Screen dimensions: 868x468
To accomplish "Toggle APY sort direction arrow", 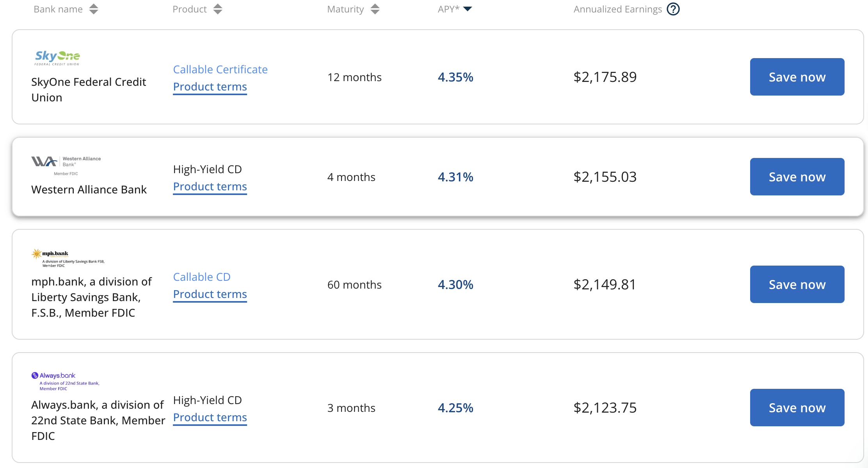I will tap(468, 9).
